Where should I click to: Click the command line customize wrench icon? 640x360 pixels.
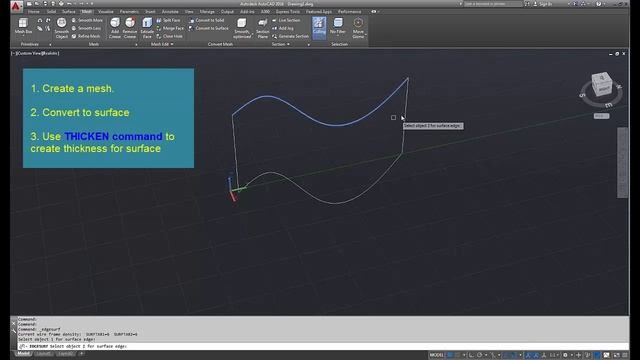coord(13,330)
